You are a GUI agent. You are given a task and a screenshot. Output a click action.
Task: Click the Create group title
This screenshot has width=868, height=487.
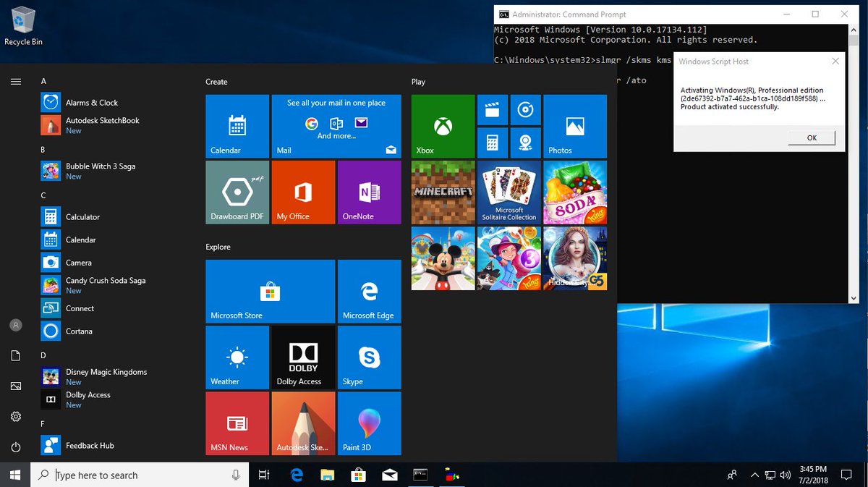(x=216, y=82)
